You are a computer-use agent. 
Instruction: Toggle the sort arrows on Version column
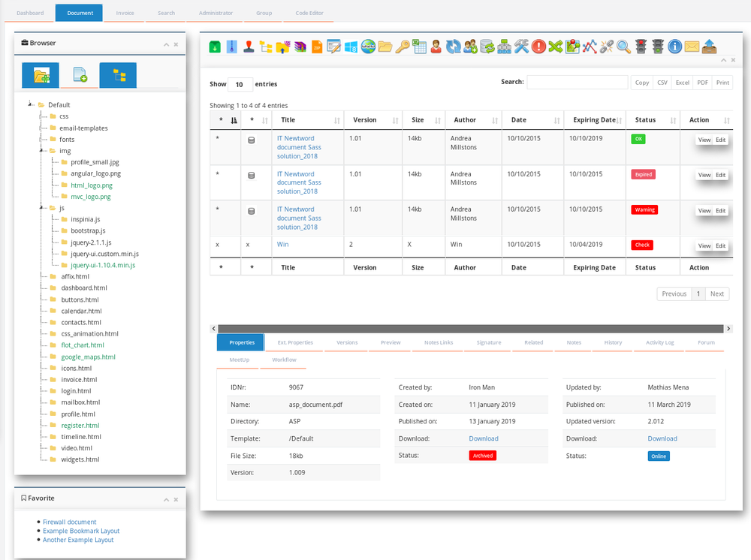396,120
